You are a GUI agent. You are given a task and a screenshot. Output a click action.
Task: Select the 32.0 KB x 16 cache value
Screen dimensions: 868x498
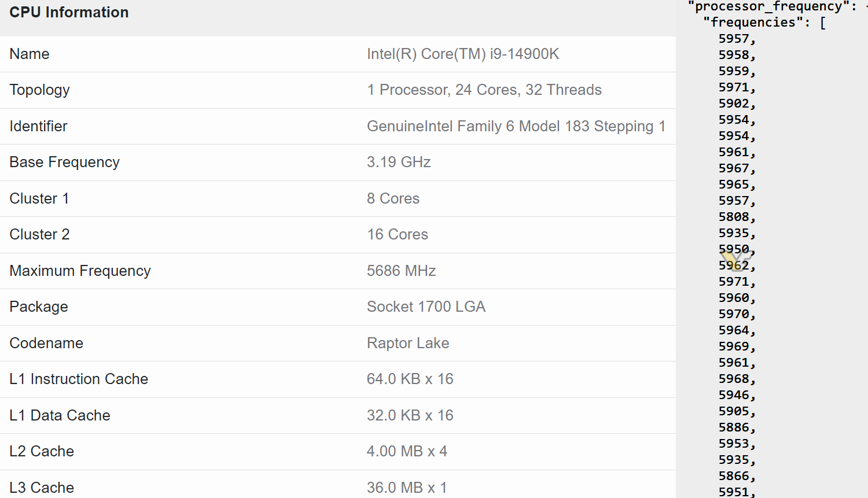(410, 415)
